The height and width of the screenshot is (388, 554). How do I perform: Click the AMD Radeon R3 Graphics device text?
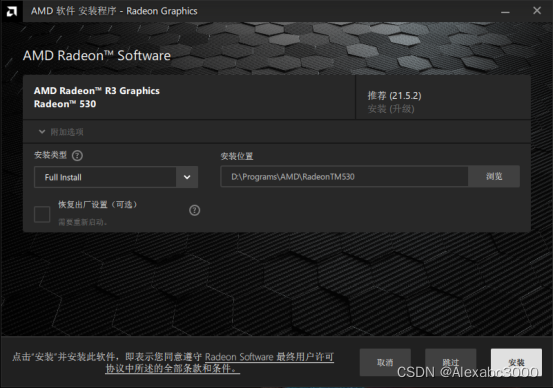(x=97, y=91)
